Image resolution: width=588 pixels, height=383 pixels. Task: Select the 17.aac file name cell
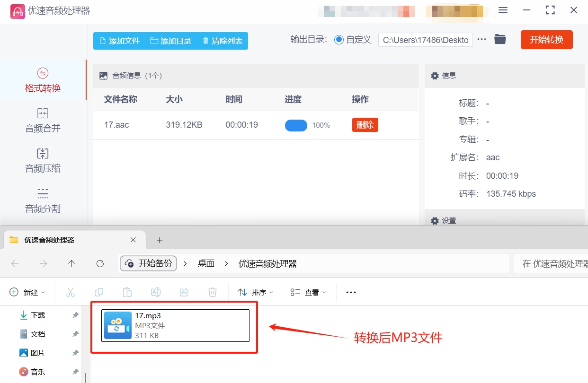[x=116, y=125]
